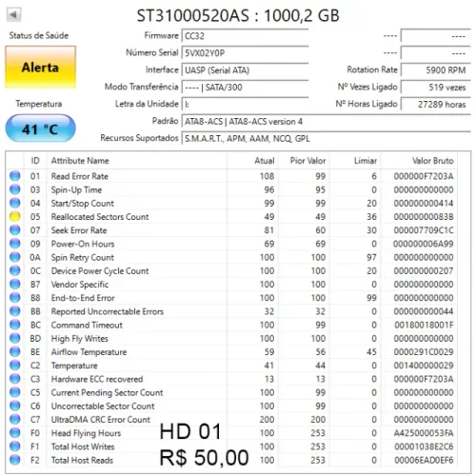The image size is (475, 476).
Task: Open the 41 °C temperature indicator
Action: click(x=40, y=129)
